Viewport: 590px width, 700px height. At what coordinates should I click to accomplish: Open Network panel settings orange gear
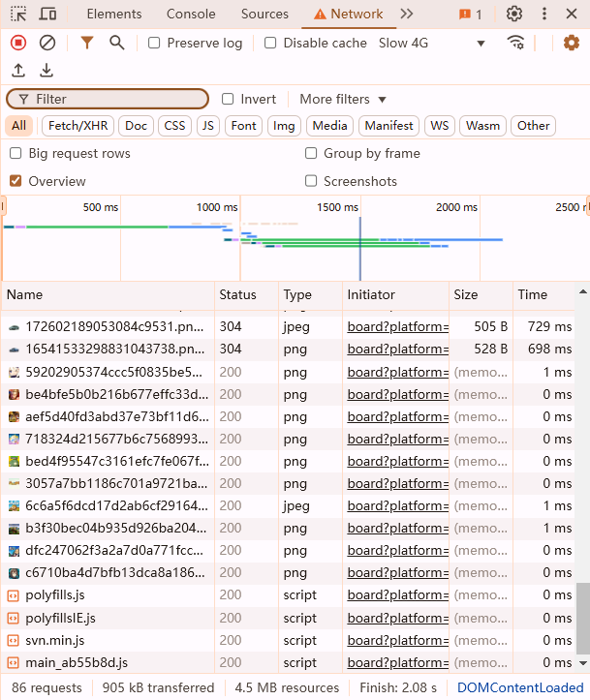point(572,43)
